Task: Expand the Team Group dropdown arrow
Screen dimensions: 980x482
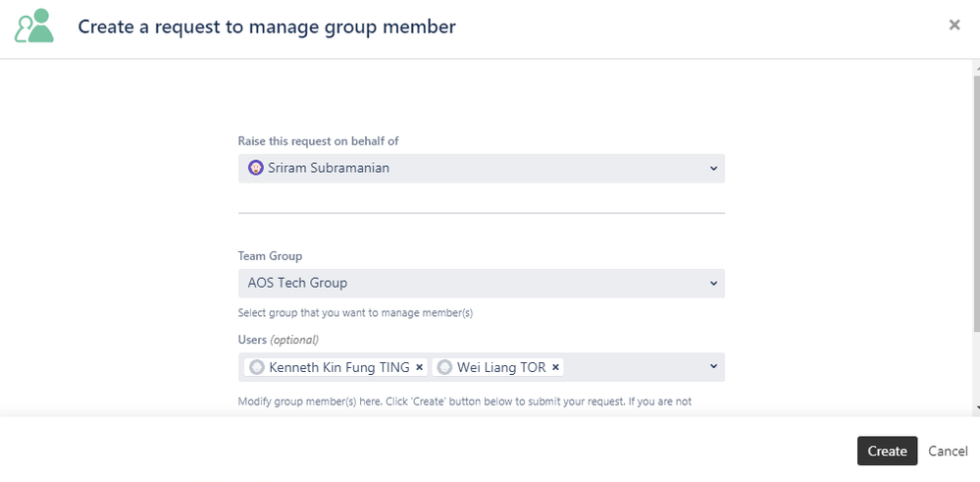Action: point(713,283)
